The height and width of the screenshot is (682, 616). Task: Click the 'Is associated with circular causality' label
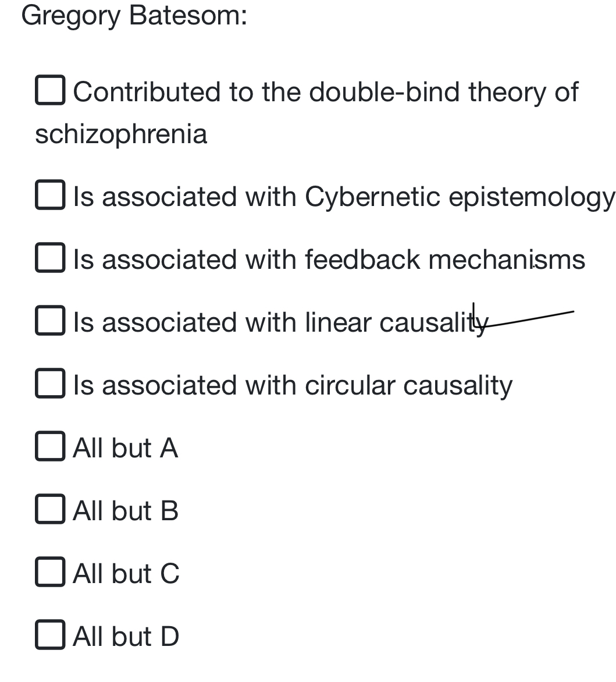pos(293,386)
